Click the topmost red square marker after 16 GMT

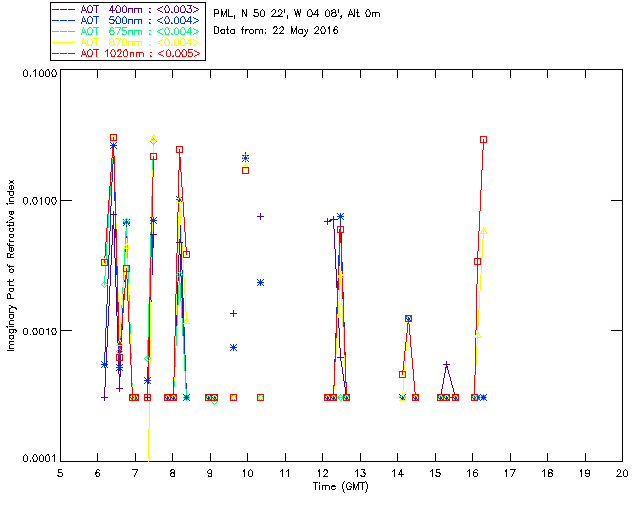483,140
